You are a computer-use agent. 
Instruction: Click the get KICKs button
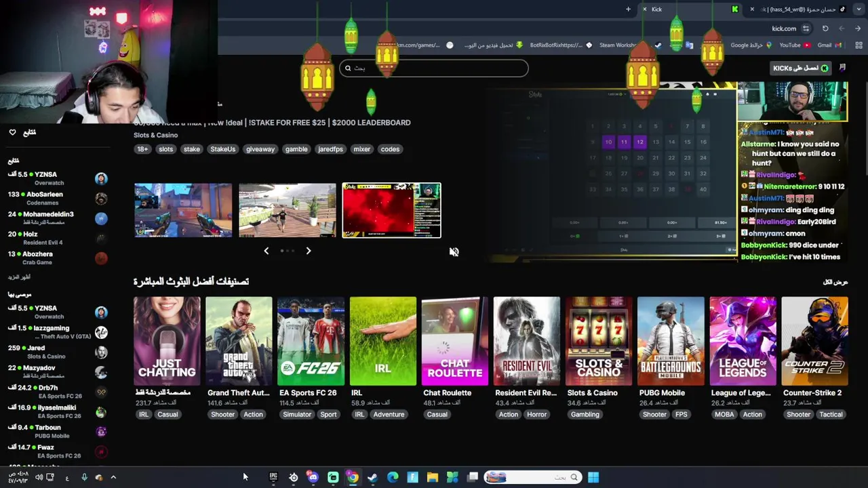(802, 68)
